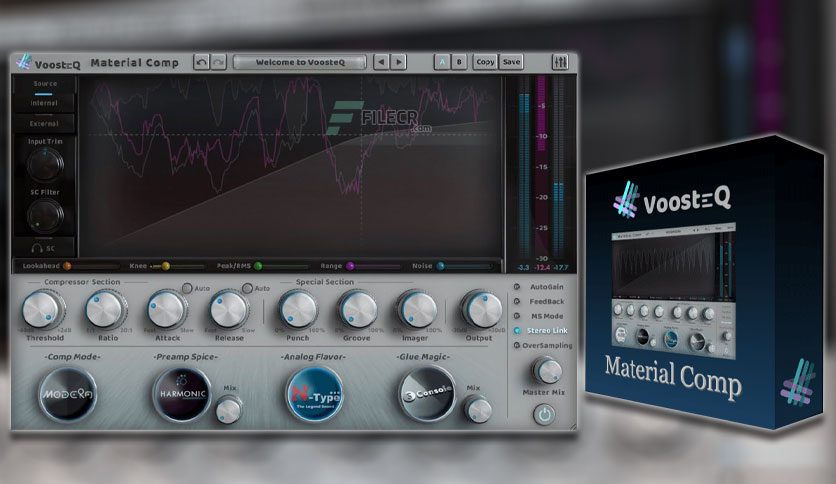Adjust the Lookahead slider
The height and width of the screenshot is (484, 836).
[91, 265]
